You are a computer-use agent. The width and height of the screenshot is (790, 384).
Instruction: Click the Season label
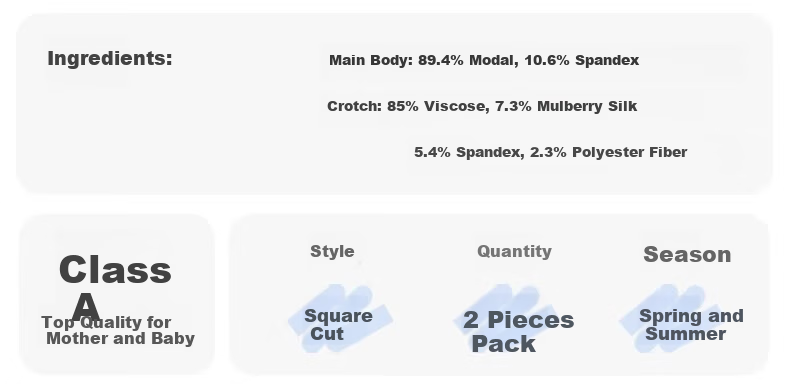pyautogui.click(x=687, y=254)
